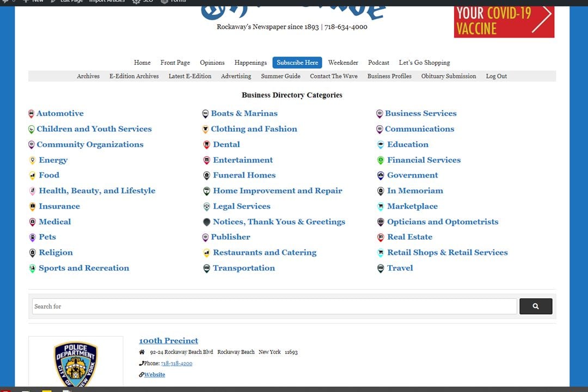Screen dimensions: 588x392
Task: Click the Education category pin icon
Action: click(x=380, y=145)
